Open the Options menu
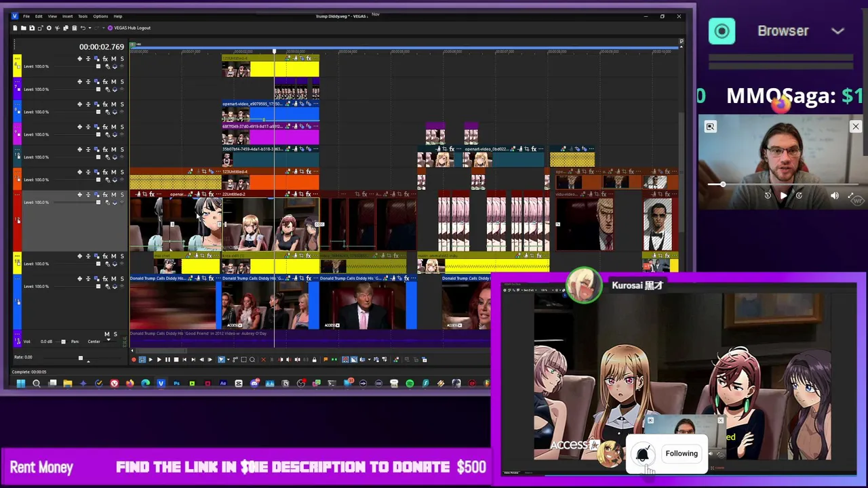The height and width of the screenshot is (488, 868). tap(100, 16)
